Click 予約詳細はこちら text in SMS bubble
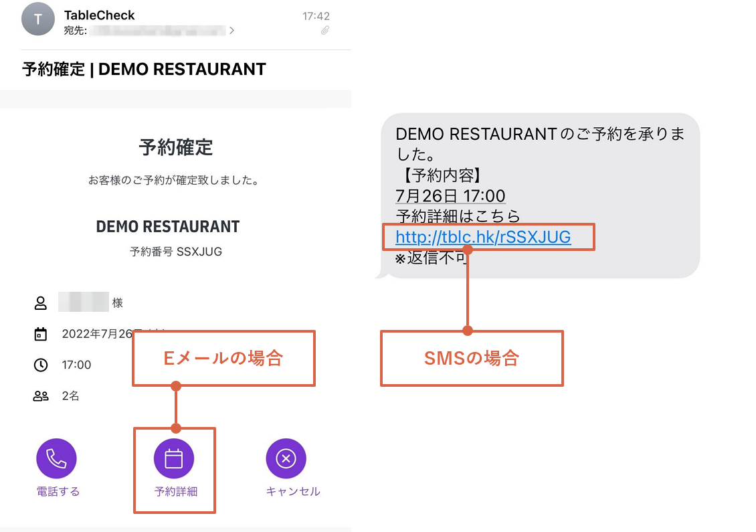 458,216
